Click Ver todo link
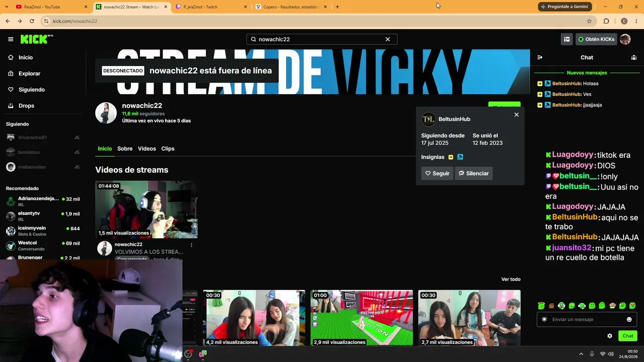 [x=511, y=279]
